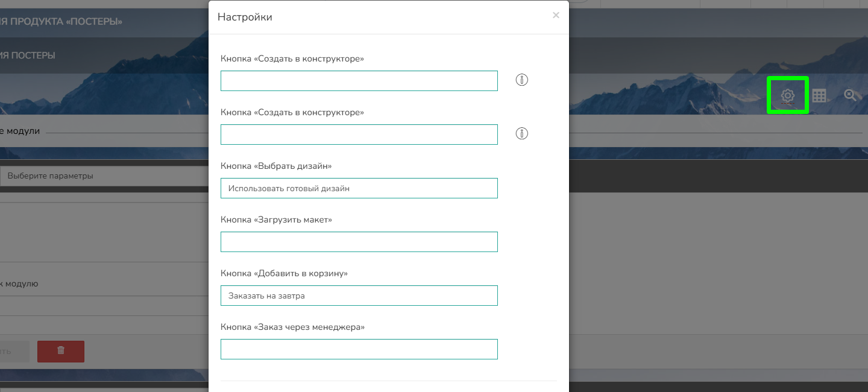This screenshot has height=392, width=868.
Task: Focus the first «Создать в конструкторе» input
Action: click(359, 81)
